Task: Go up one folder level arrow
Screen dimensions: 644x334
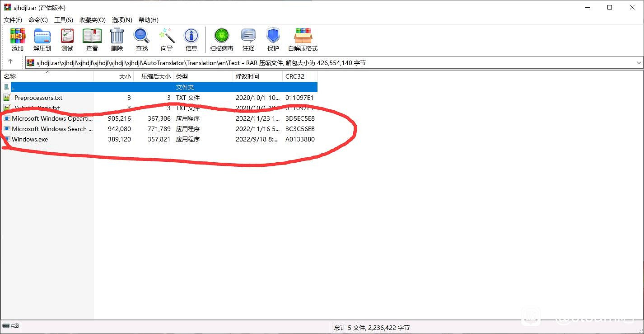Action: click(11, 61)
